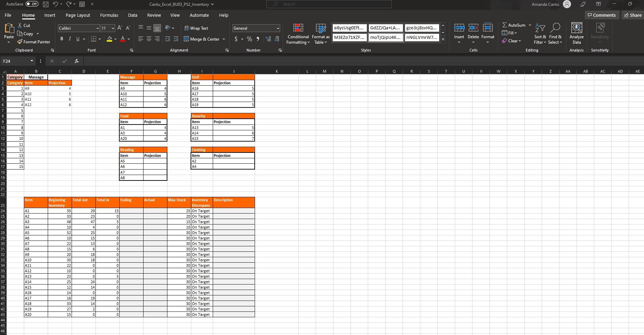Toggle Wrap Text
The width and height of the screenshot is (644, 335).
(x=196, y=28)
